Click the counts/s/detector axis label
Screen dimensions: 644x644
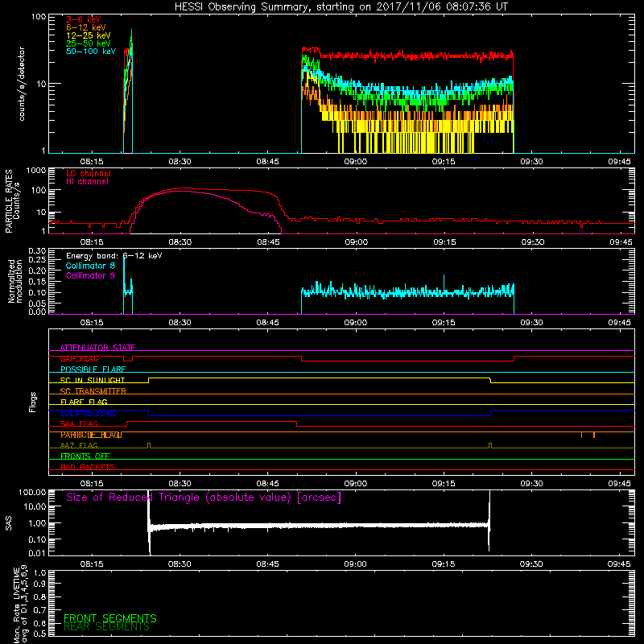click(22, 84)
